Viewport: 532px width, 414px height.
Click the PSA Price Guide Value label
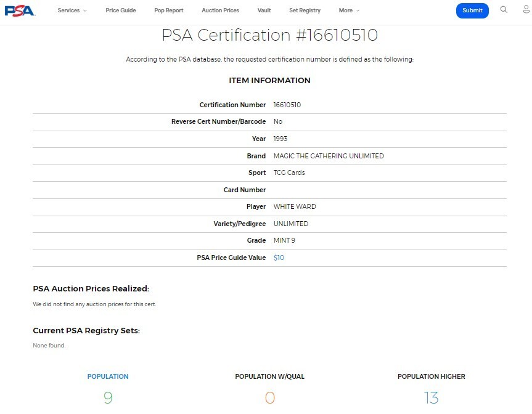231,258
